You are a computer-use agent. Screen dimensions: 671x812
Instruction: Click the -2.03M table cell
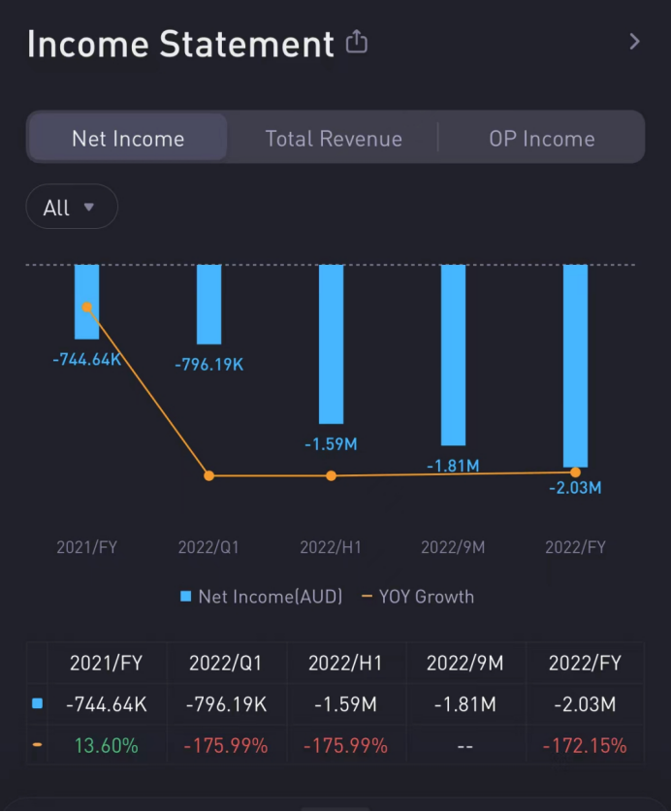pos(585,704)
